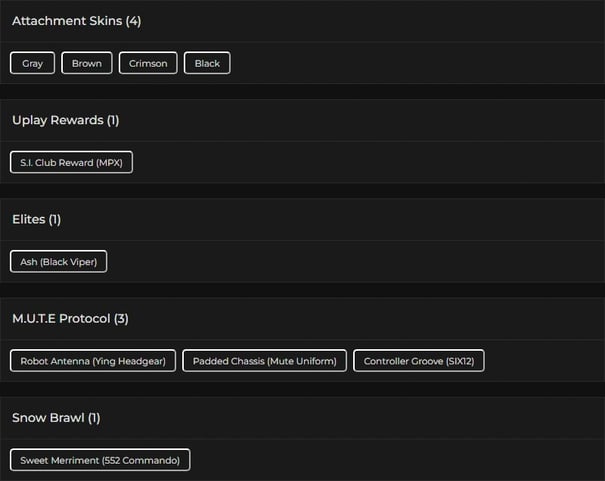Select the Brown attachment skin tag
The image size is (605, 481).
87,63
